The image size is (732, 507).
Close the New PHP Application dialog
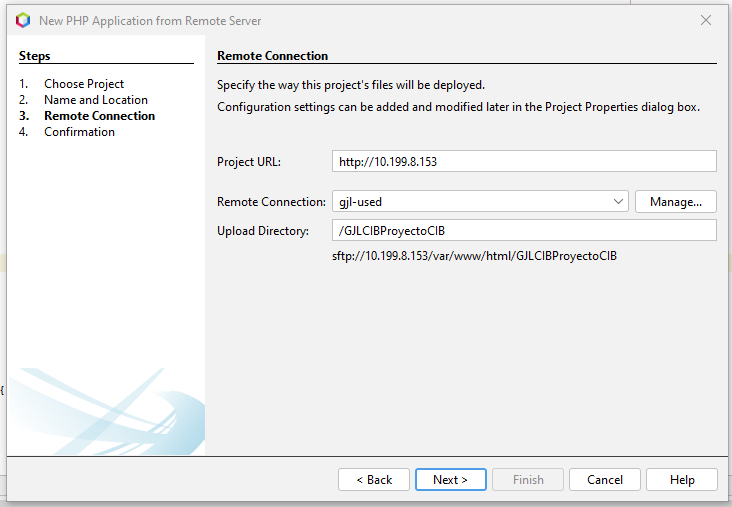click(706, 20)
